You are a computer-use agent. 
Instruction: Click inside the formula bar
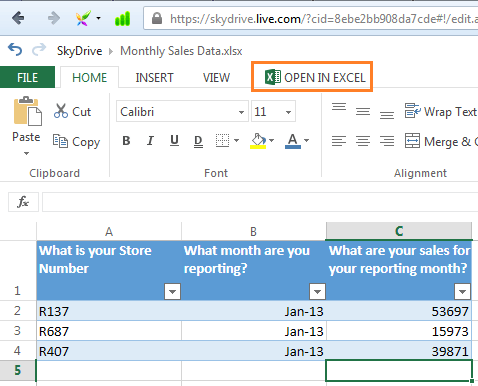click(260, 202)
